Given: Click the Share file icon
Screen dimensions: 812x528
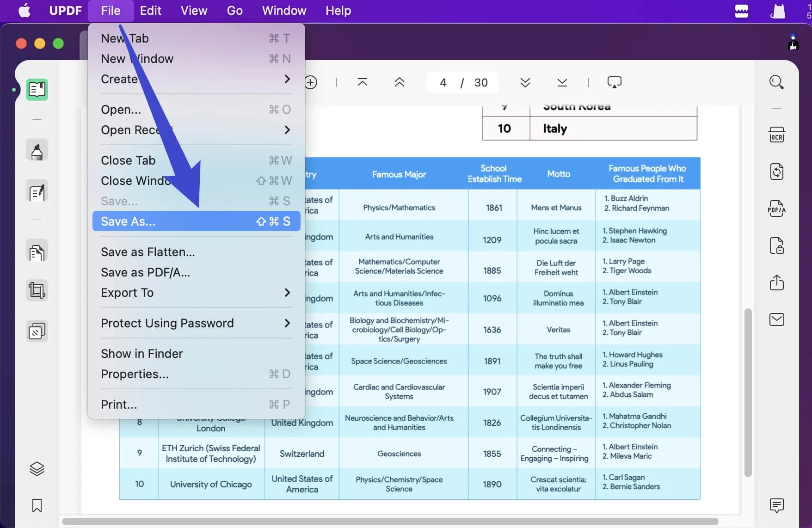Looking at the screenshot, I should 776,282.
